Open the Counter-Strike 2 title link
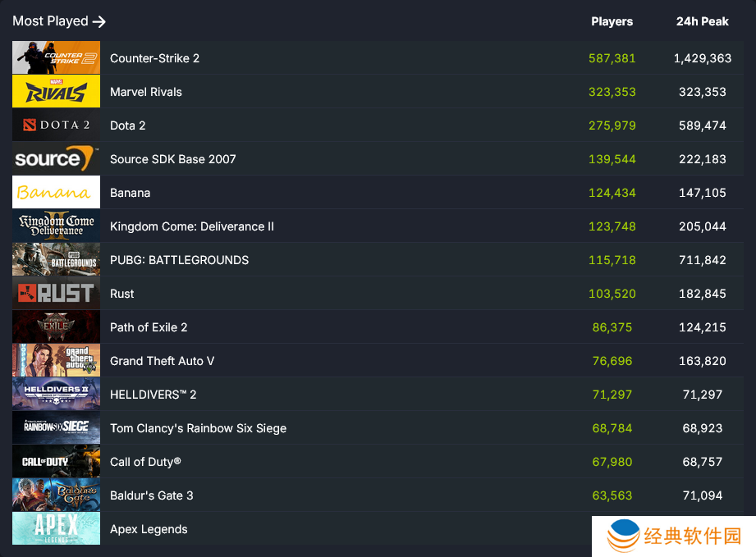Screen dimensions: 756x557 point(155,58)
